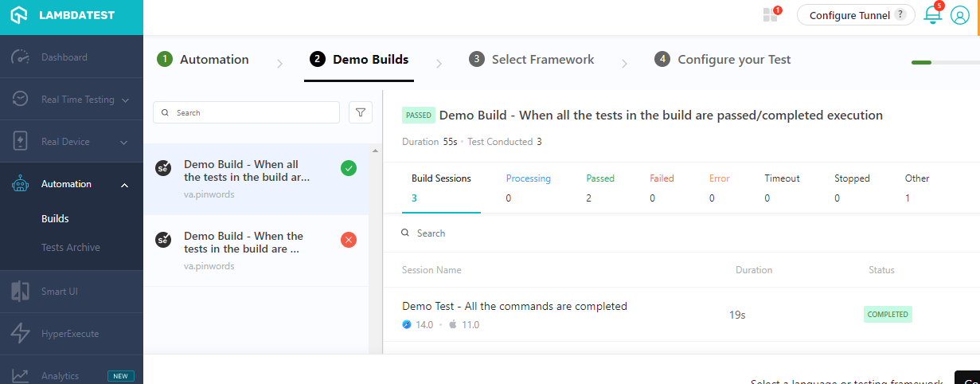Screen dimensions: 980x384
Task: Open Tests Archive in the sidebar
Action: click(71, 248)
